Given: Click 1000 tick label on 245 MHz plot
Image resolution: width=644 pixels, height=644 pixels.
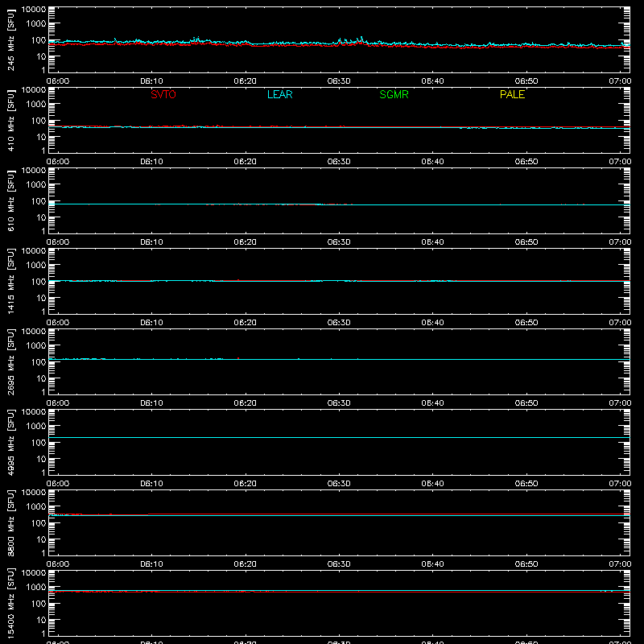Looking at the screenshot, I should point(36,24).
